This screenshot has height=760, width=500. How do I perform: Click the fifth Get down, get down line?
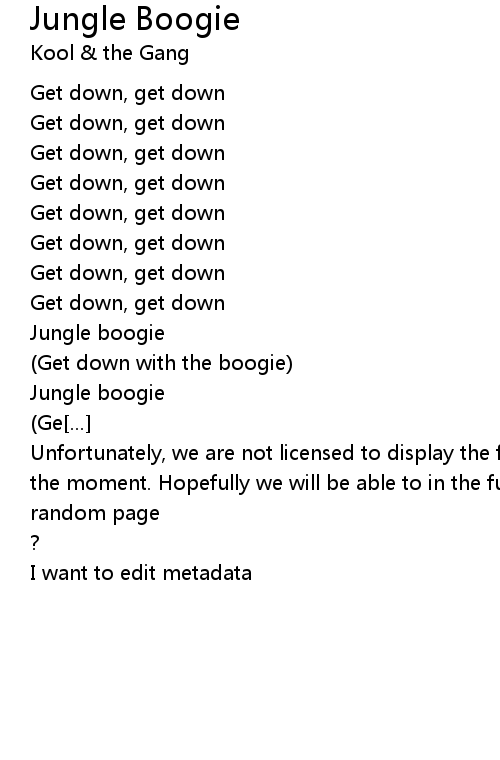tap(128, 213)
